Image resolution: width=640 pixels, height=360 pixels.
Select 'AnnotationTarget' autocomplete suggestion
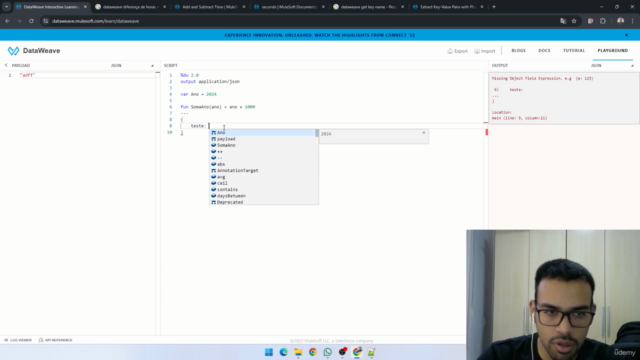pos(263,171)
